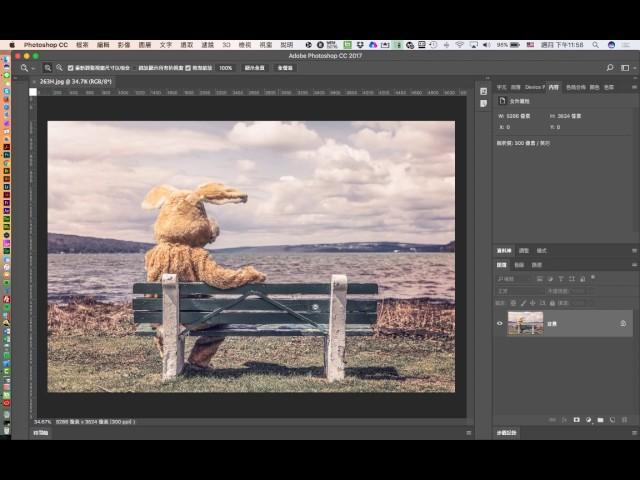This screenshot has width=640, height=480.
Task: Click the 100% zoom button
Action: tap(225, 68)
